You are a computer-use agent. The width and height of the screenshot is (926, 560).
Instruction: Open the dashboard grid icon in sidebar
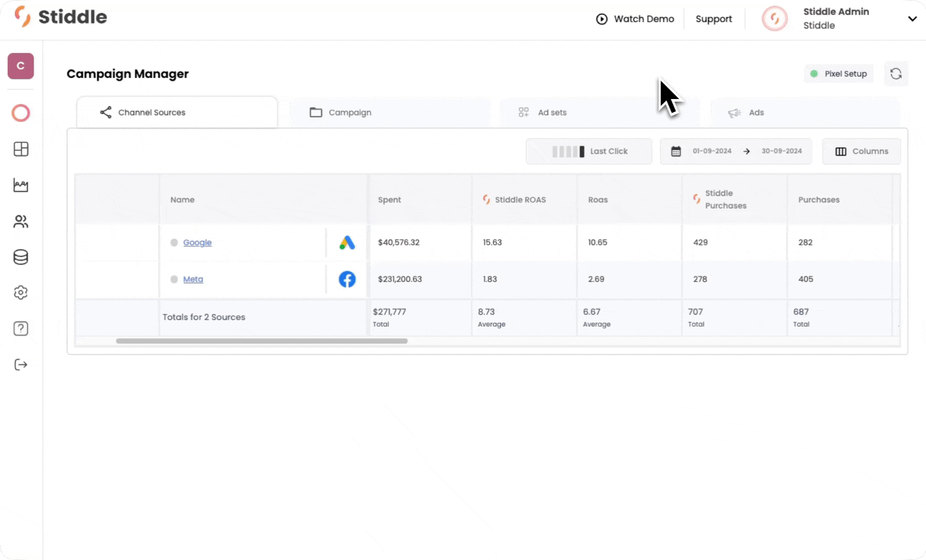[21, 149]
